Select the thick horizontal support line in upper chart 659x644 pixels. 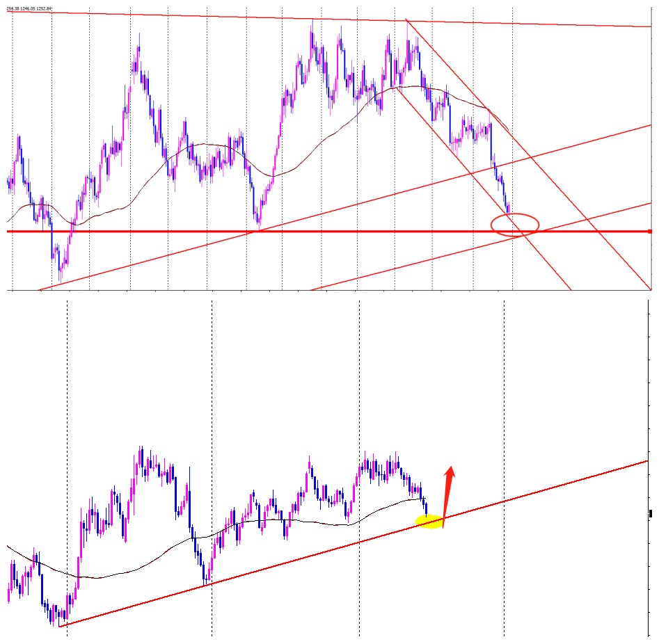(329, 232)
